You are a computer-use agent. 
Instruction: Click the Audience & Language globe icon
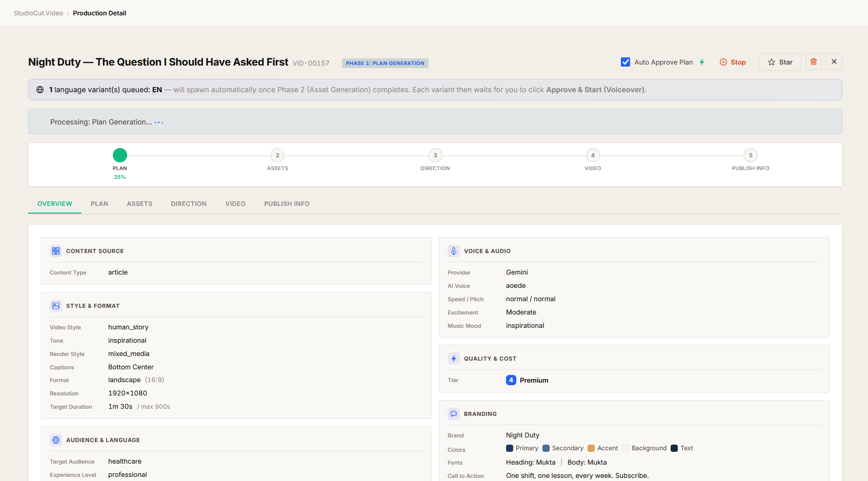point(56,440)
